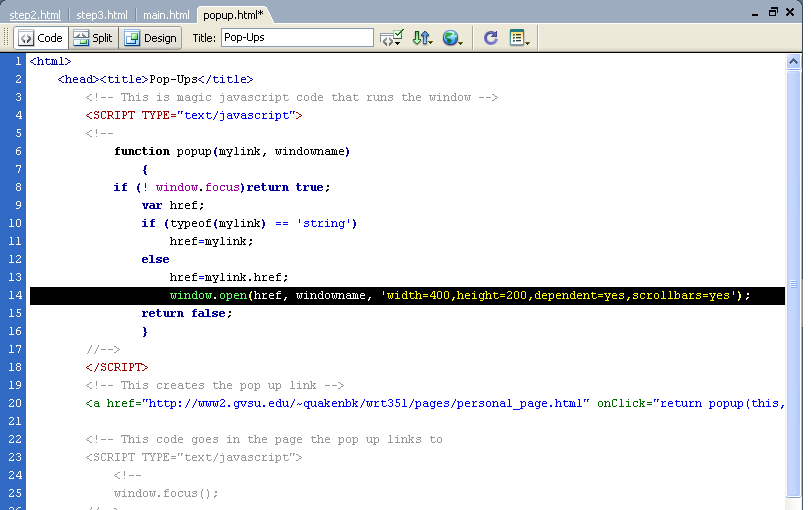Click the Title input field
Image resolution: width=811 pixels, height=510 pixels.
pos(297,38)
